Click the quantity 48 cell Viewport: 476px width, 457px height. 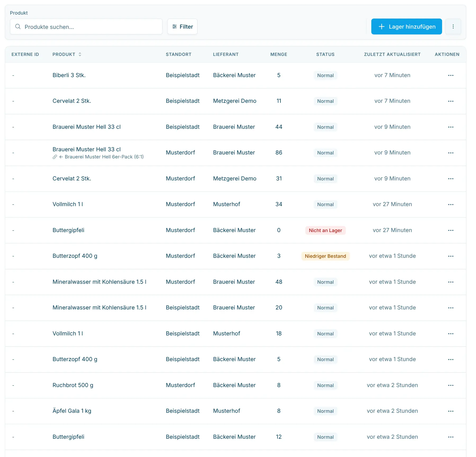pos(279,282)
